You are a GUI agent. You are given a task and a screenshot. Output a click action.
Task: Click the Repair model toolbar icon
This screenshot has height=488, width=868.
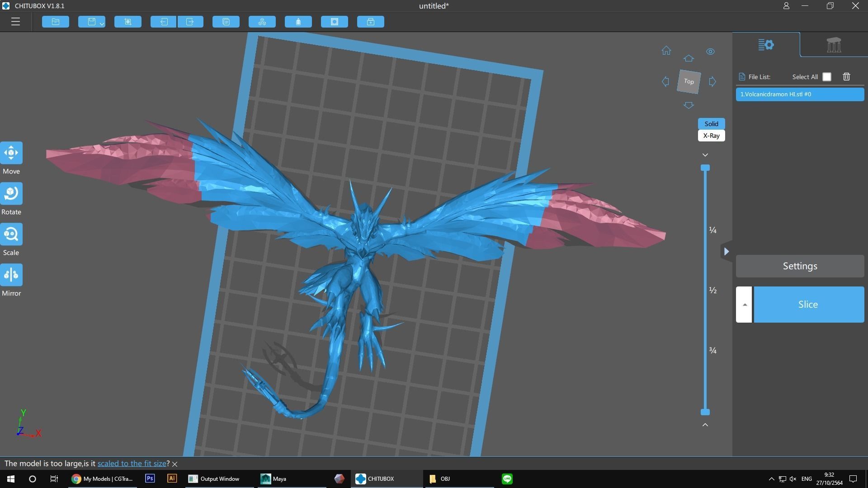[371, 22]
